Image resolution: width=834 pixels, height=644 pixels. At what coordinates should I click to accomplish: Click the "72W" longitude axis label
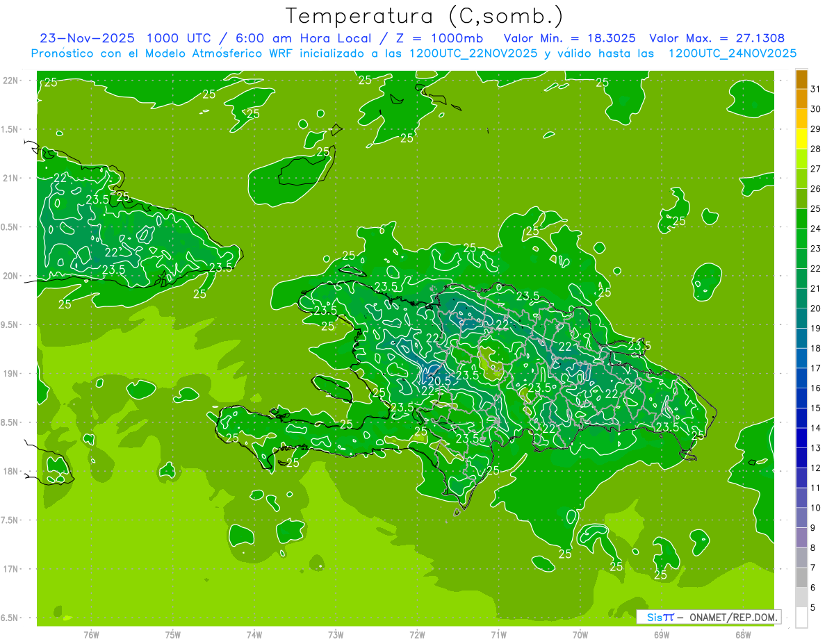pos(417,635)
